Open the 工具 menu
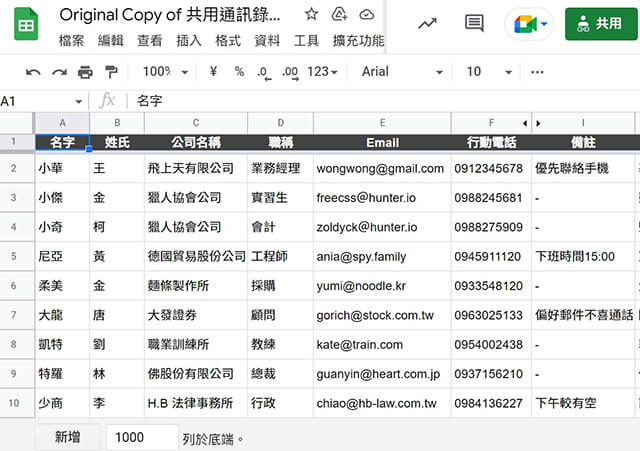This screenshot has width=640, height=451. pos(306,41)
